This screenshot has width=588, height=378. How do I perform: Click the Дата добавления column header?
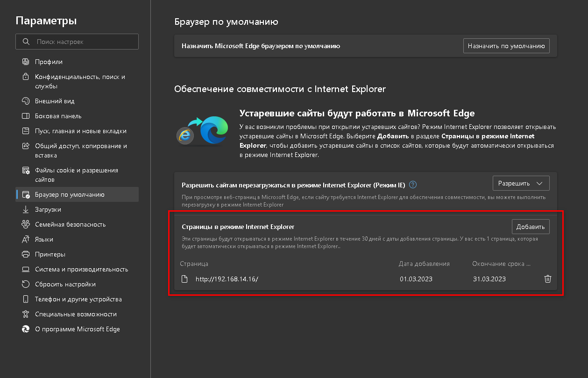[424, 264]
